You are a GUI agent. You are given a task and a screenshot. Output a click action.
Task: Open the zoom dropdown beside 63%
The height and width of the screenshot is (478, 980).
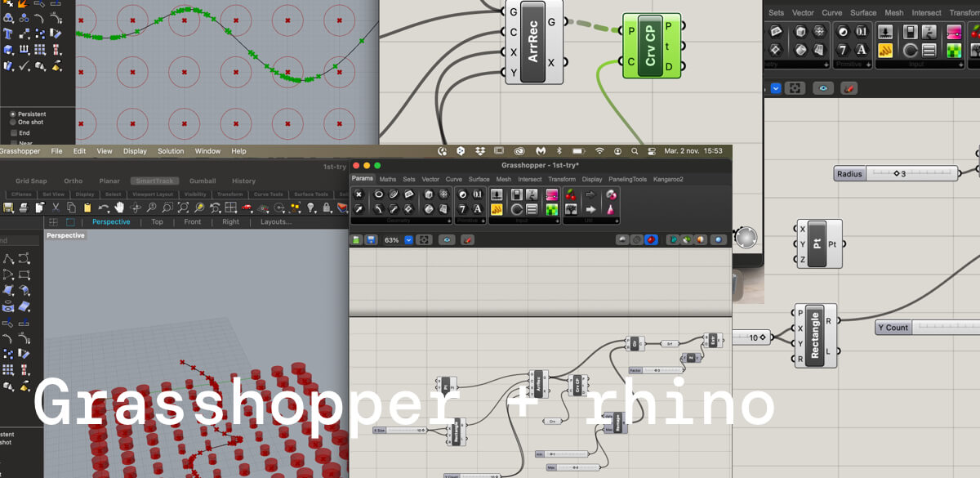408,240
